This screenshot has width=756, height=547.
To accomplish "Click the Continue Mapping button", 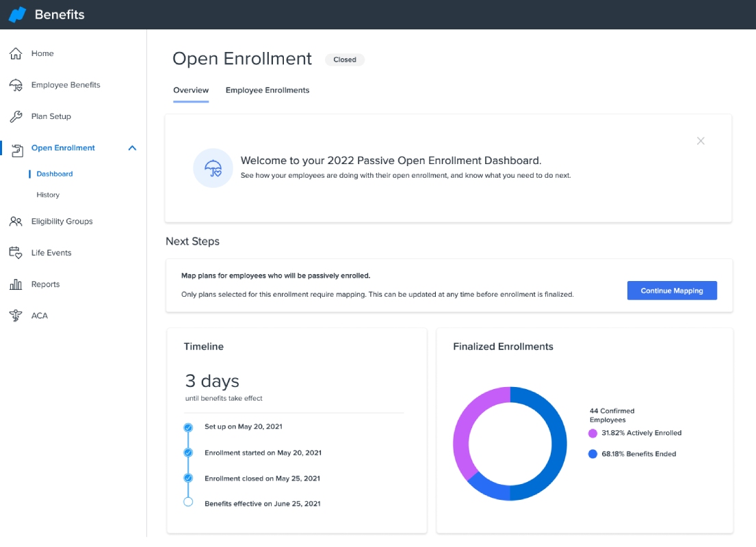I will pos(672,291).
